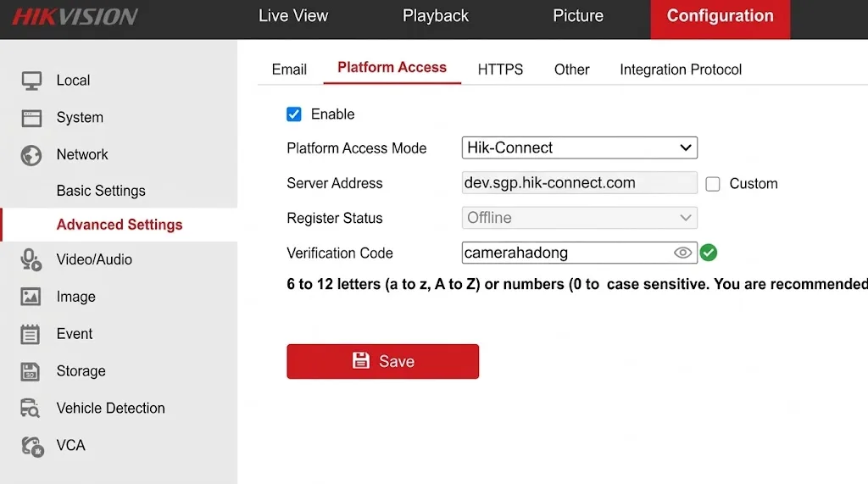The width and height of the screenshot is (868, 484).
Task: Switch to the Picture tab
Action: tap(578, 15)
